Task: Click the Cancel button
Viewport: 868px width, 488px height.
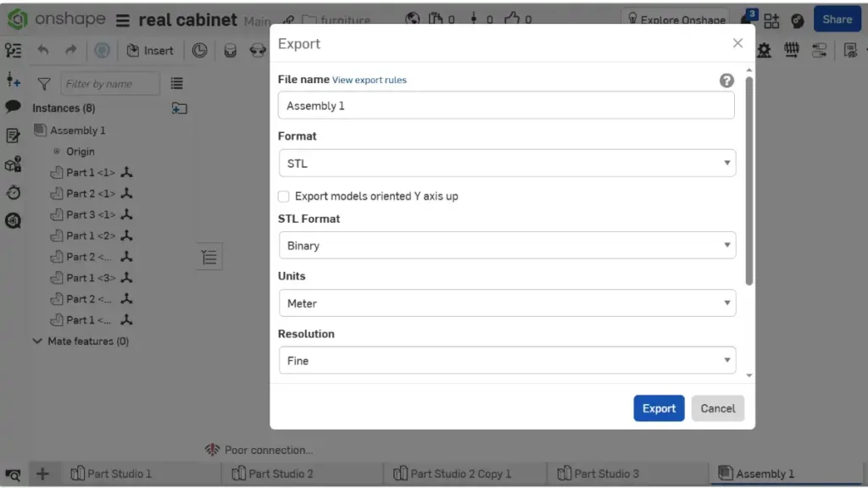Action: point(717,408)
